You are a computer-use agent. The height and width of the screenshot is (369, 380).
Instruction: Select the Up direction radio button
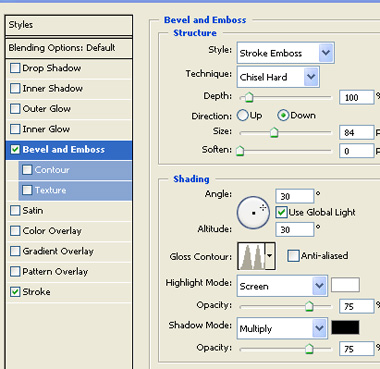(243, 115)
